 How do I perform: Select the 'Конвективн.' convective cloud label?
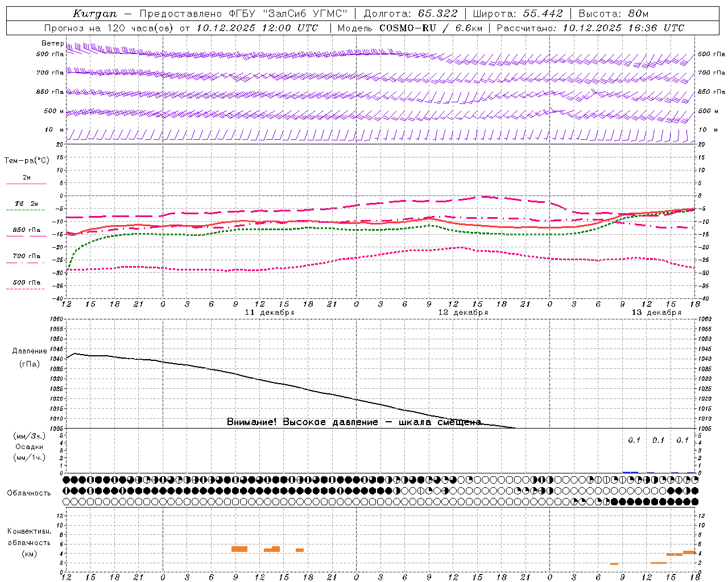coord(30,531)
